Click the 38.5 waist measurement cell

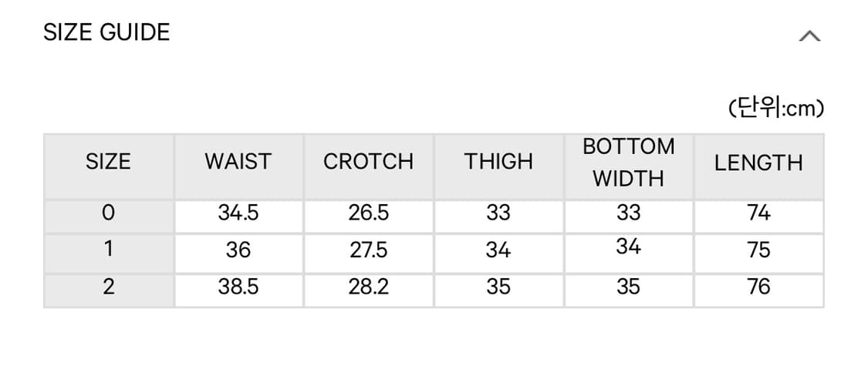pos(238,287)
